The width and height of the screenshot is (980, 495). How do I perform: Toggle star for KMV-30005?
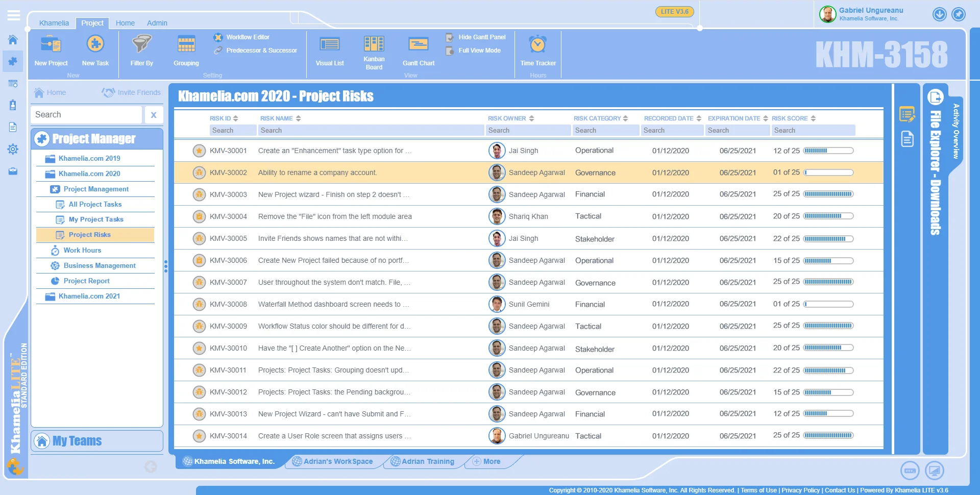199,239
